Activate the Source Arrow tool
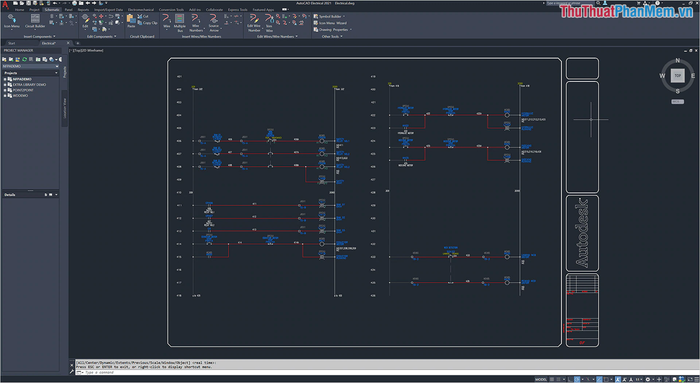The height and width of the screenshot is (383, 700). [214, 22]
